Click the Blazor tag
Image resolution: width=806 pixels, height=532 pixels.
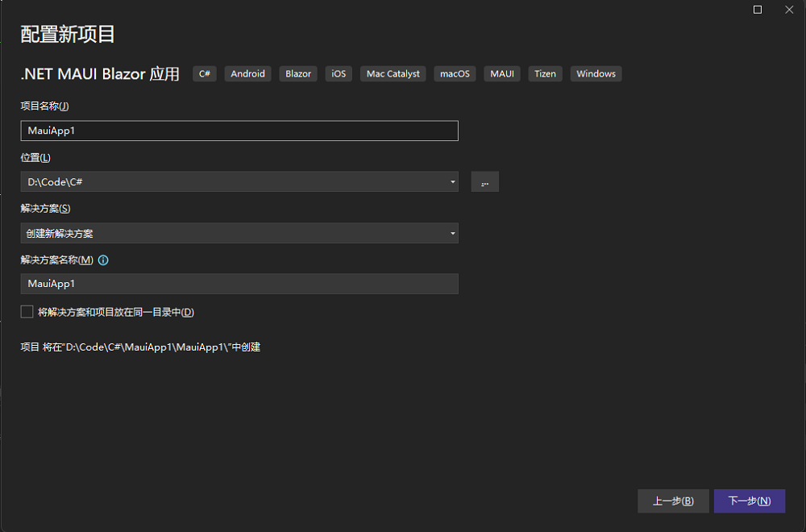click(298, 73)
